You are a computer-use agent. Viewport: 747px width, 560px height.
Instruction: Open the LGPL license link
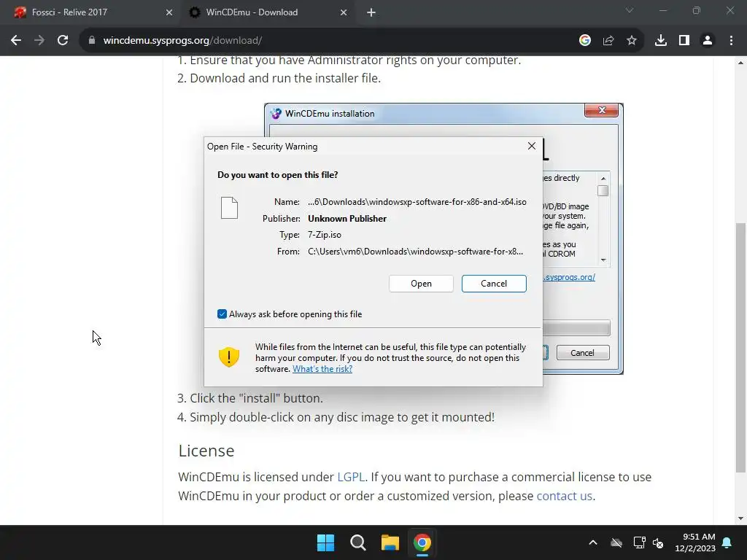point(351,477)
